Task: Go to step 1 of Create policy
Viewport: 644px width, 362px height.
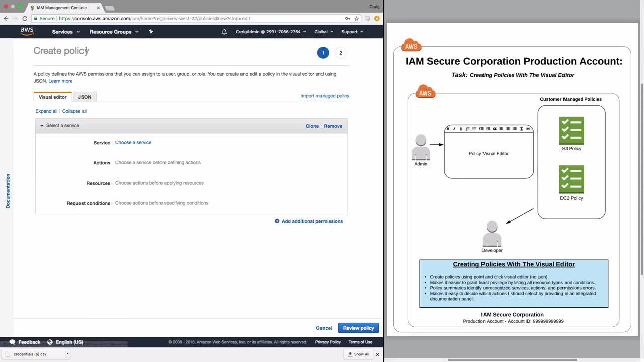Action: point(323,53)
